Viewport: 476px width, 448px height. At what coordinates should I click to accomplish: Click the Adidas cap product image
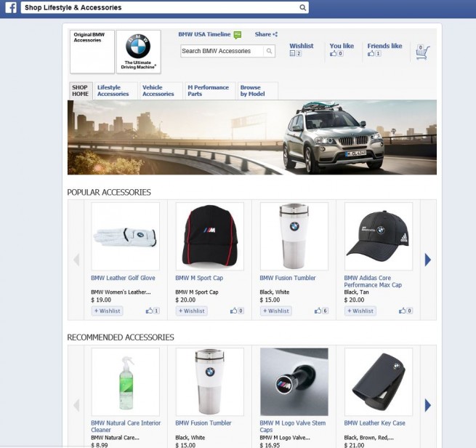pos(379,236)
